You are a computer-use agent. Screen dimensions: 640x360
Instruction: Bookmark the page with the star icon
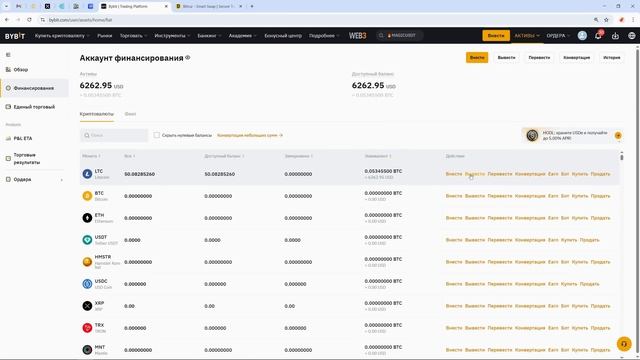point(607,20)
